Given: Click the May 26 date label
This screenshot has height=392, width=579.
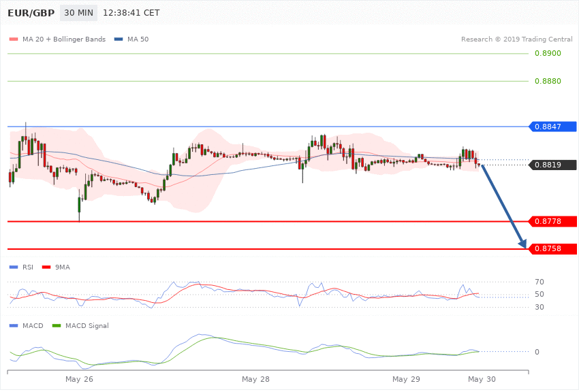Looking at the screenshot, I should [x=79, y=379].
